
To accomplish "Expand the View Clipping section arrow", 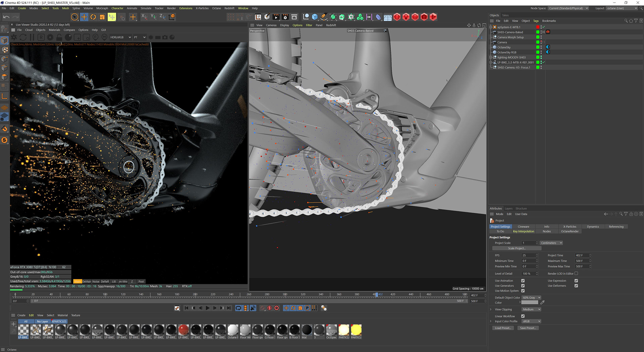I will (x=491, y=309).
